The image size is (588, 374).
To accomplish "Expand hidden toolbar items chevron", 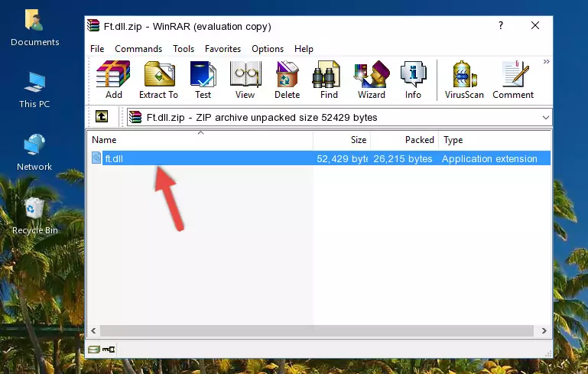I will tap(547, 61).
